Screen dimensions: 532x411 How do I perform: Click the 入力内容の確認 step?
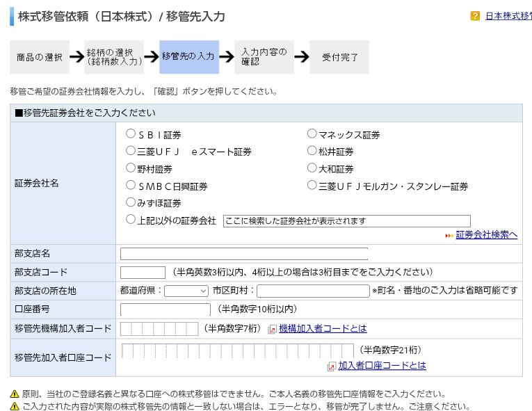[264, 57]
